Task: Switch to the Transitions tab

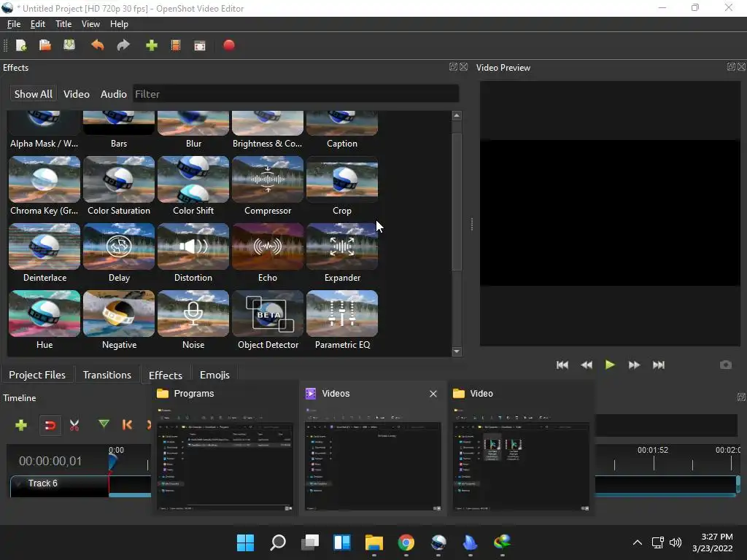Action: pyautogui.click(x=107, y=375)
